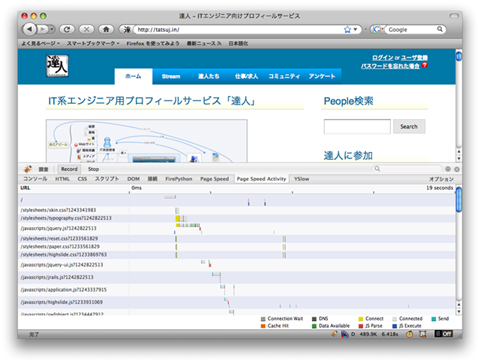Run search with the magnifier icon

(x=440, y=29)
